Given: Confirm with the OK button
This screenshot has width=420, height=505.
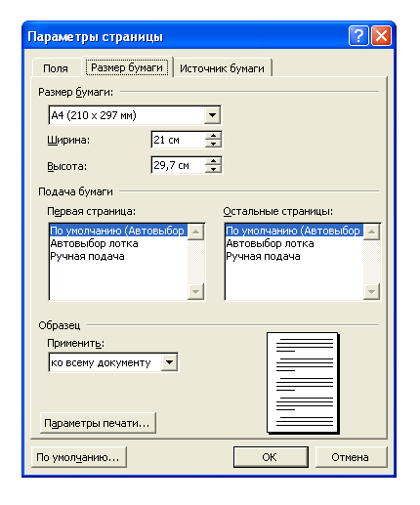Looking at the screenshot, I should click(x=271, y=457).
